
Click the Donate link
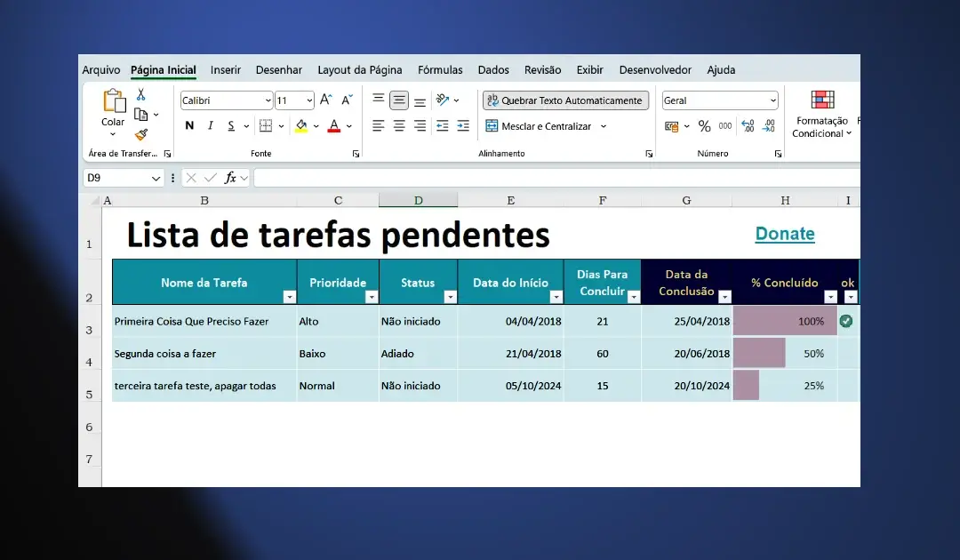(785, 234)
